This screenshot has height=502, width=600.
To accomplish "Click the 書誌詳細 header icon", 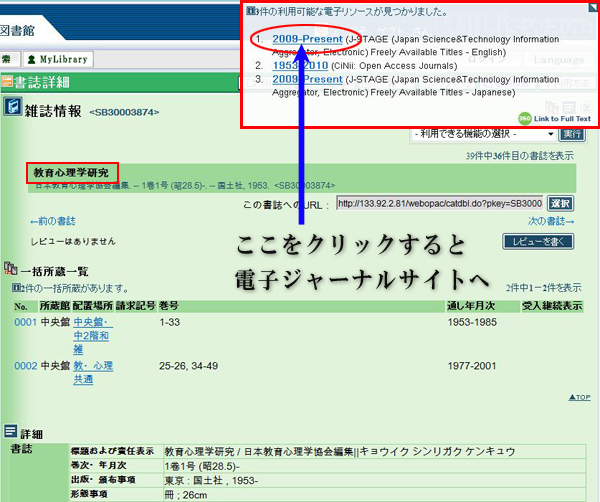I will click(x=7, y=81).
